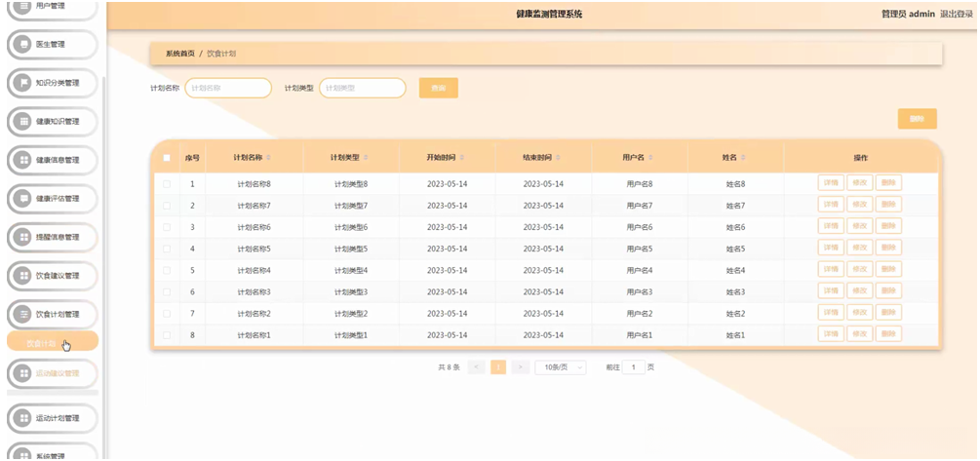Click the 姓名7 cell
The image size is (980, 461).
pyautogui.click(x=735, y=206)
